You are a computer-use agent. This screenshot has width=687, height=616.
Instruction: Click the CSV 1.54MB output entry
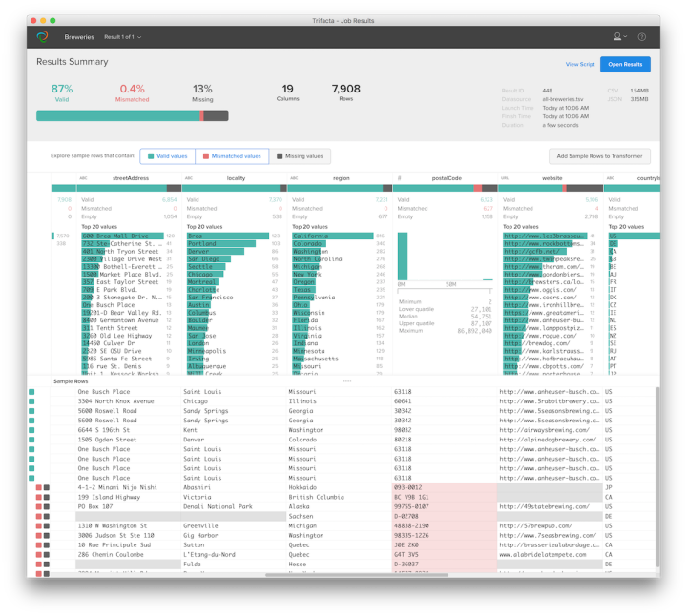(628, 91)
